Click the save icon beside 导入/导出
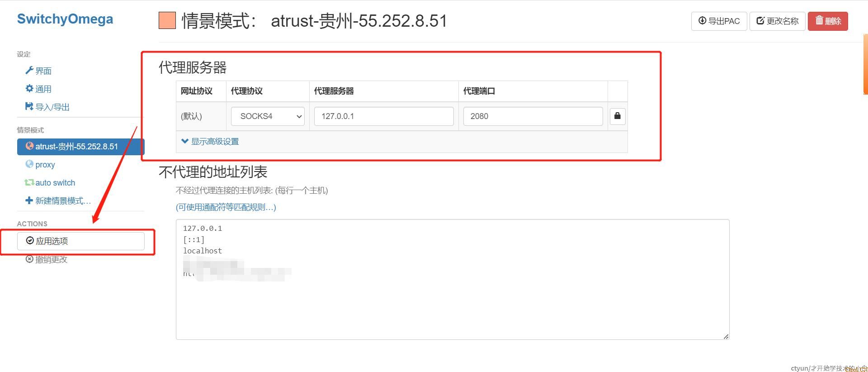 coord(29,106)
